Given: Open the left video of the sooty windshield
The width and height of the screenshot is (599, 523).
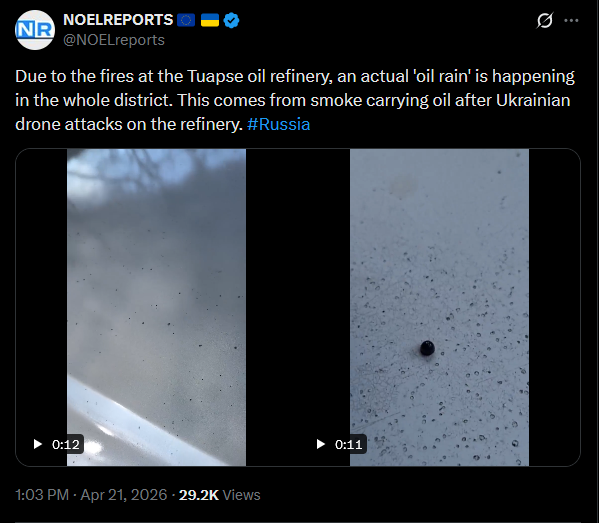Looking at the screenshot, I should click(156, 307).
